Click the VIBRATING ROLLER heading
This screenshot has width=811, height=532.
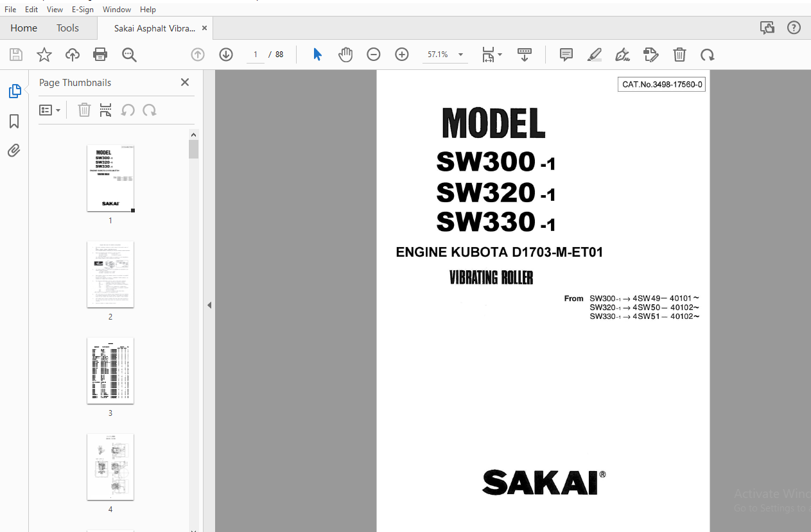(491, 278)
